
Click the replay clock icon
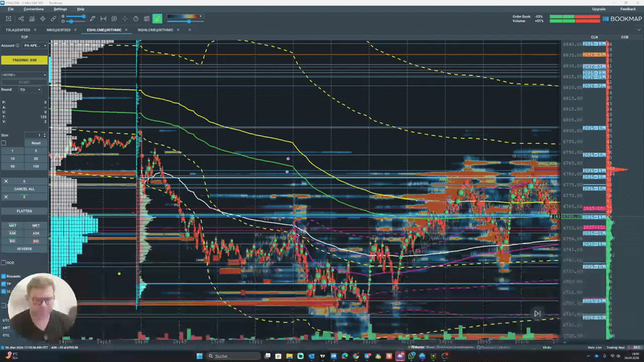coord(135,18)
